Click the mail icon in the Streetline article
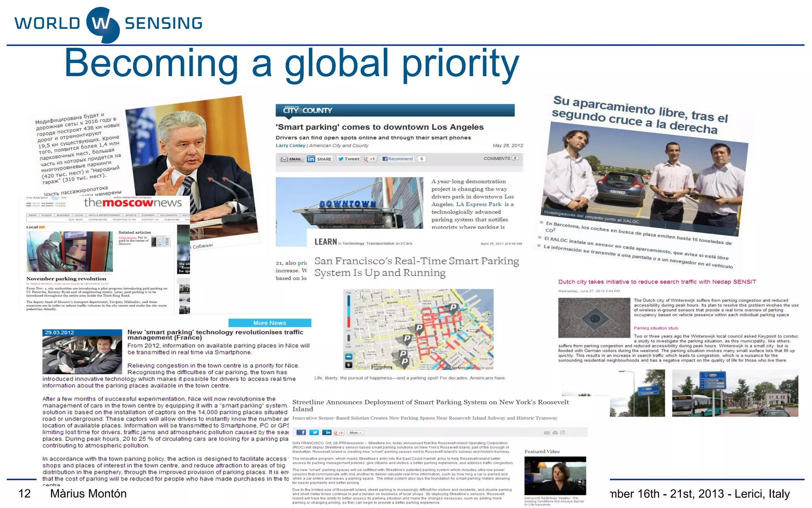812x508 pixels. (547, 433)
